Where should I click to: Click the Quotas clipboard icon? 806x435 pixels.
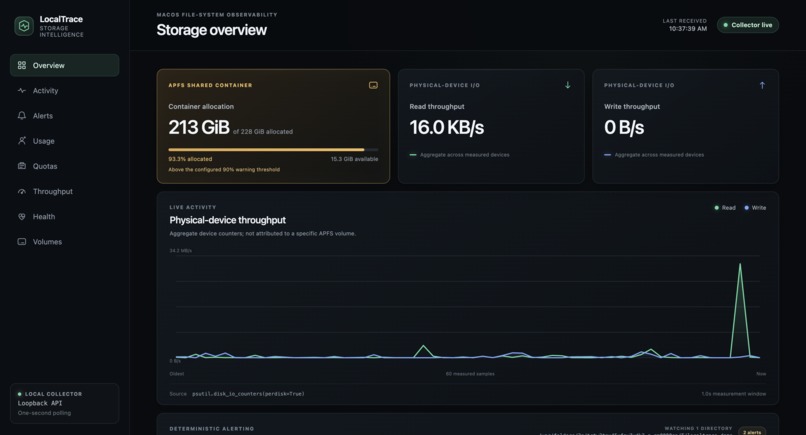pyautogui.click(x=22, y=166)
